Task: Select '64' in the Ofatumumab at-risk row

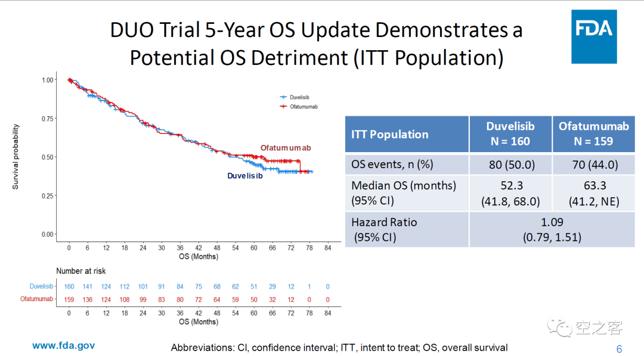Action: (x=217, y=300)
